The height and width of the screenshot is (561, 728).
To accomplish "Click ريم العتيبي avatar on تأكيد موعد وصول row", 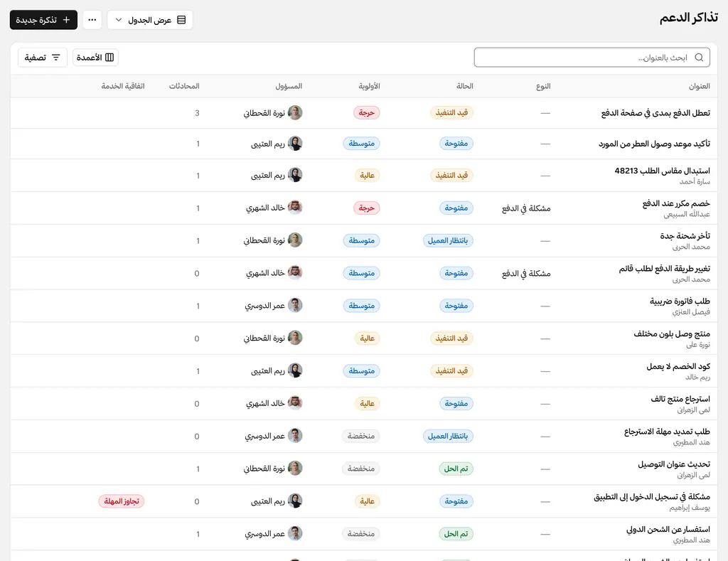I will (x=295, y=144).
